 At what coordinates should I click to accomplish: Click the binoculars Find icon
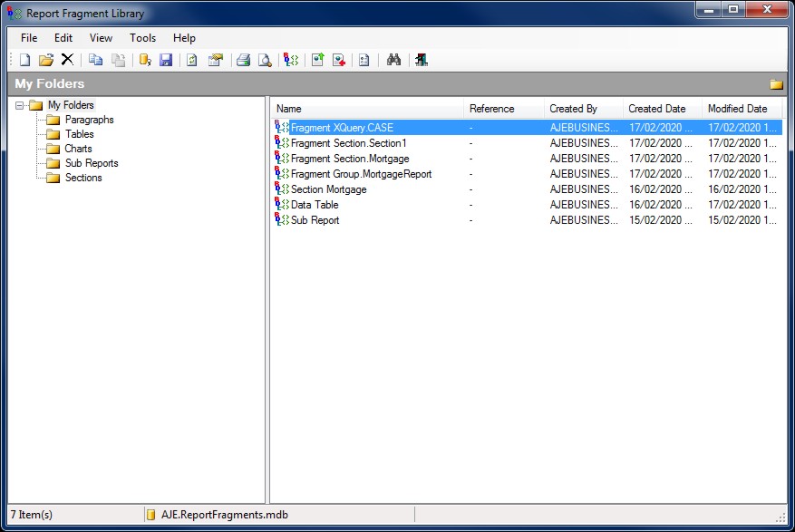coord(393,60)
